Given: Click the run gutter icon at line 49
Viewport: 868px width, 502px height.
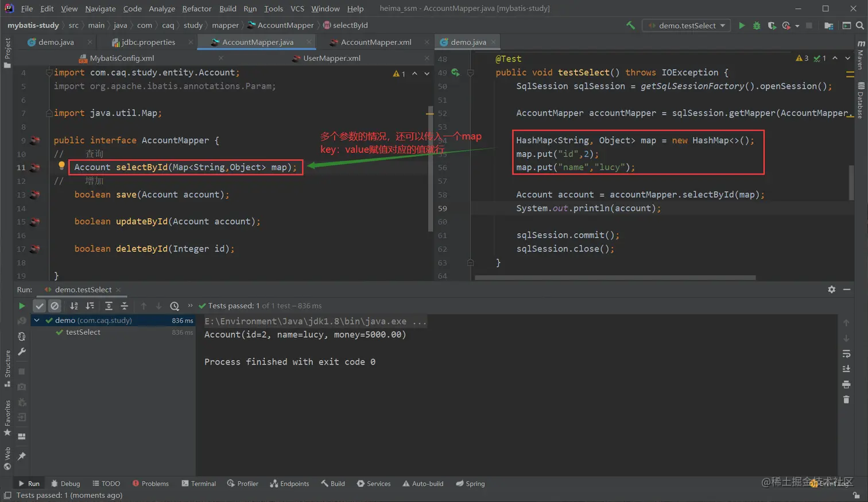Looking at the screenshot, I should click(x=455, y=72).
